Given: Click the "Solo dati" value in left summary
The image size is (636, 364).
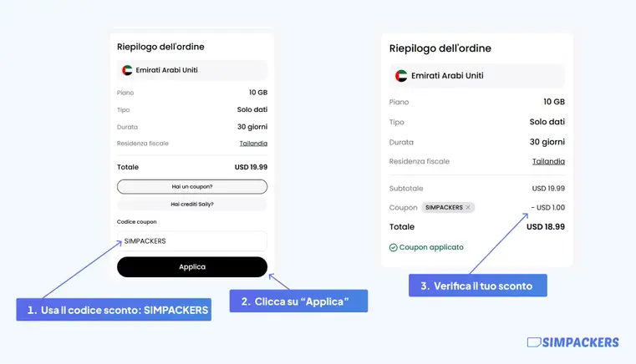Looking at the screenshot, I should click(x=252, y=109).
